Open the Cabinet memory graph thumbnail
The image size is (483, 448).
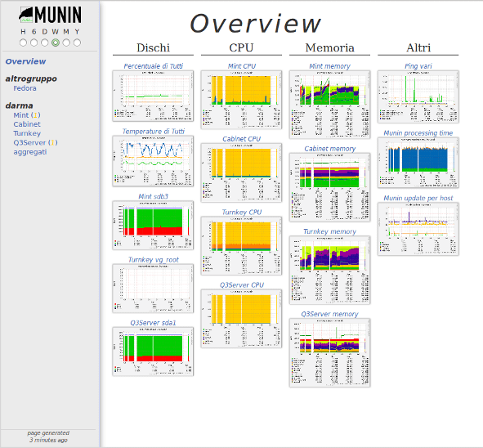pyautogui.click(x=329, y=187)
